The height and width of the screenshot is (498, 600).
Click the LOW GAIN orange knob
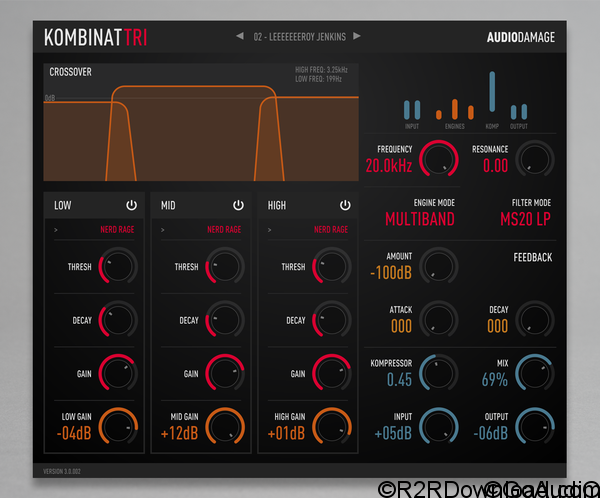[x=118, y=426]
